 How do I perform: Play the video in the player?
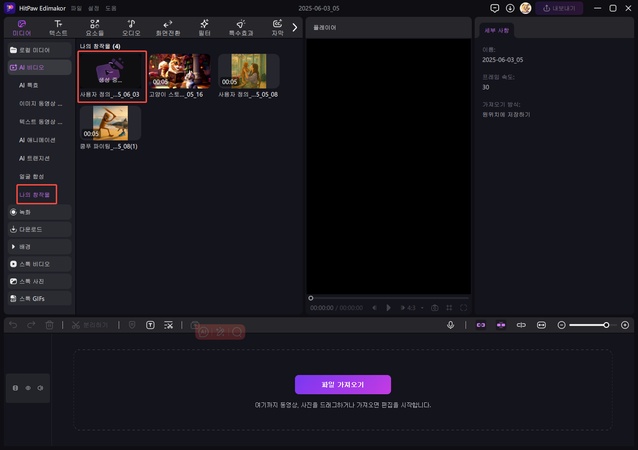point(388,308)
